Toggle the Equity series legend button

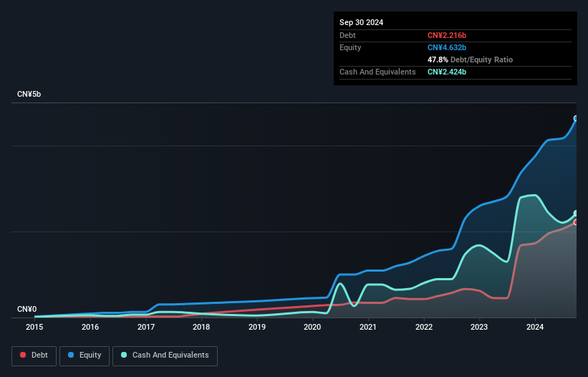click(85, 355)
